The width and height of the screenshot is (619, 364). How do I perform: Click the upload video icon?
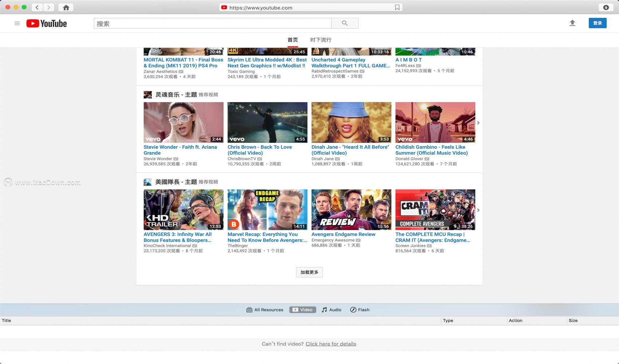coord(572,23)
